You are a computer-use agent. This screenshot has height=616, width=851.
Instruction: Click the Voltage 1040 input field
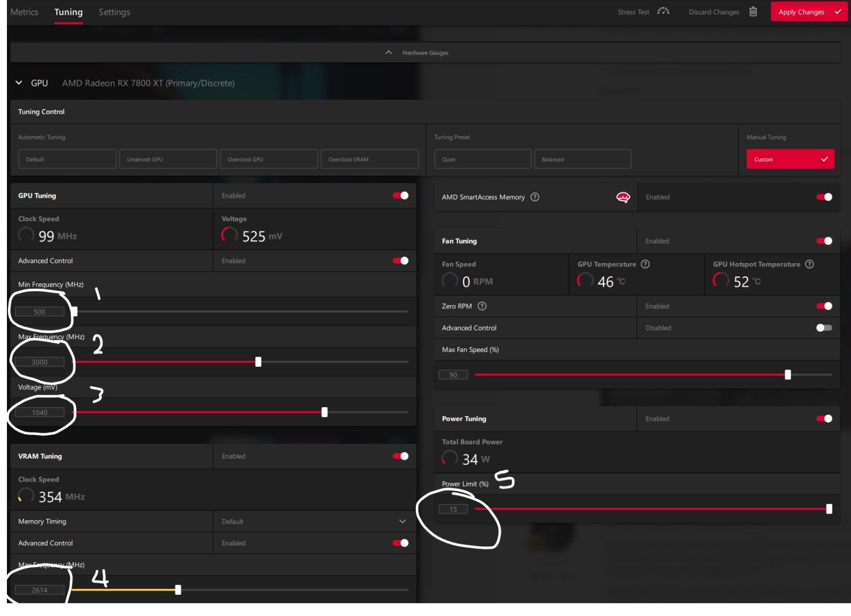(40, 412)
